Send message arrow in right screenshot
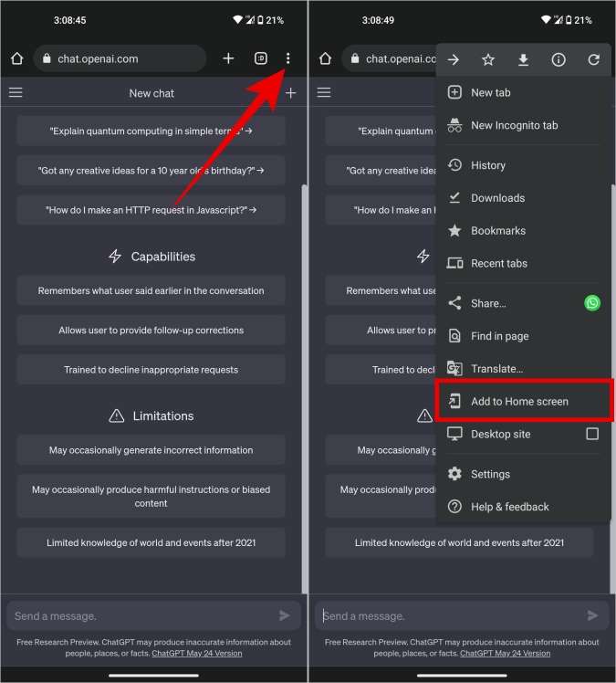 point(592,615)
